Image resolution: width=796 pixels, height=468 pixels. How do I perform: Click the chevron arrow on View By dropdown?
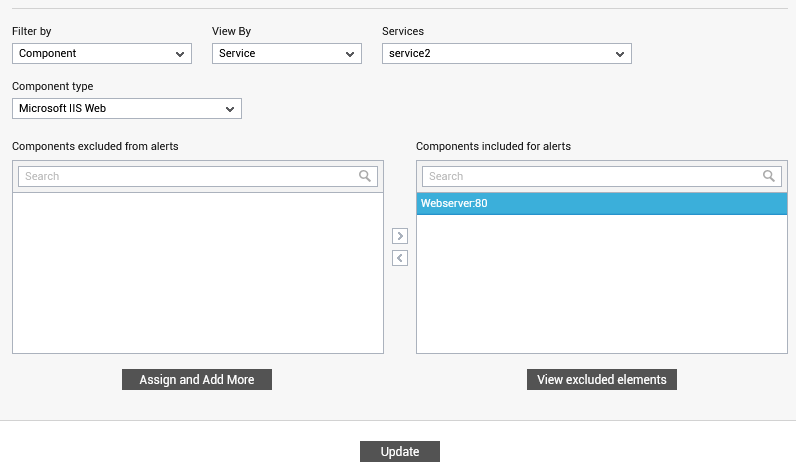click(x=350, y=54)
